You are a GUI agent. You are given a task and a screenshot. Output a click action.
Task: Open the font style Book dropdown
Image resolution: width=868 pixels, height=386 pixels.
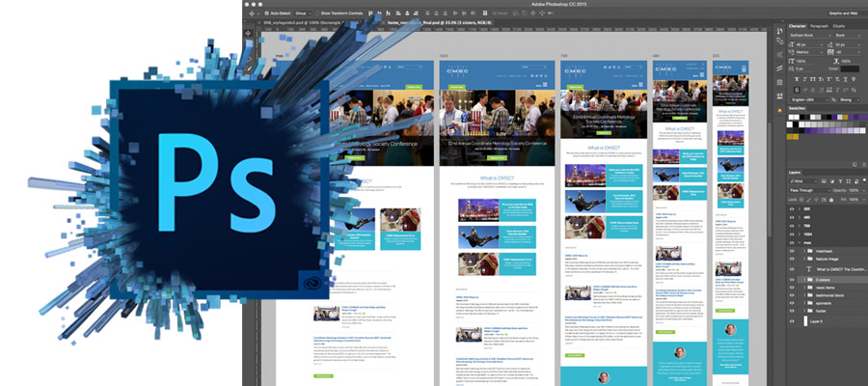click(848, 35)
